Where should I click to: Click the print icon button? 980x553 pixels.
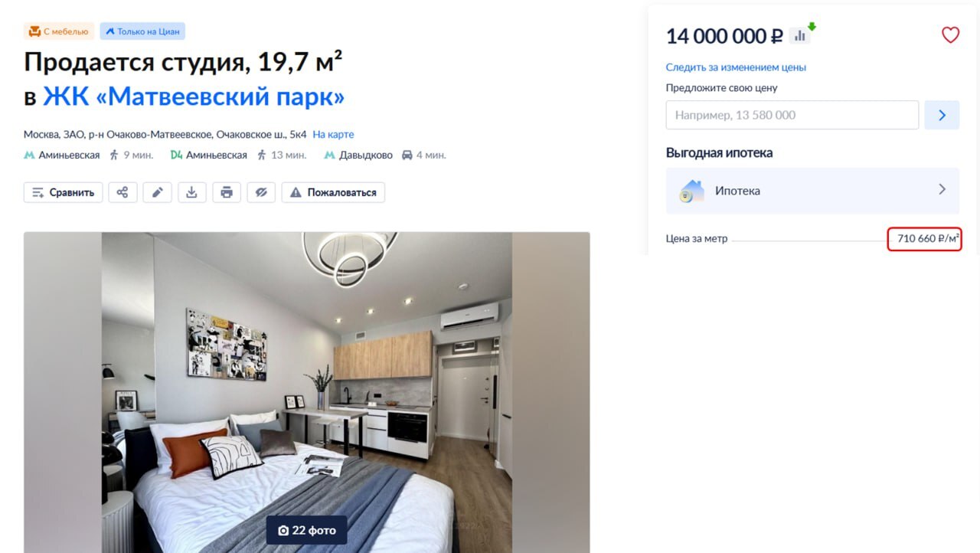pyautogui.click(x=227, y=192)
